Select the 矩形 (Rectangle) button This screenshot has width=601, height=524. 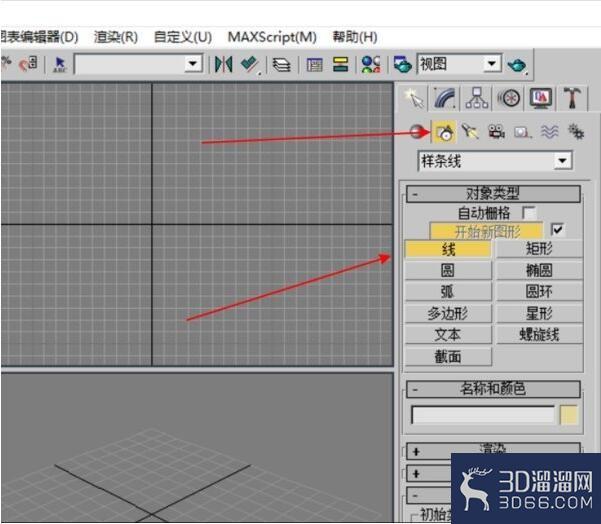point(539,249)
